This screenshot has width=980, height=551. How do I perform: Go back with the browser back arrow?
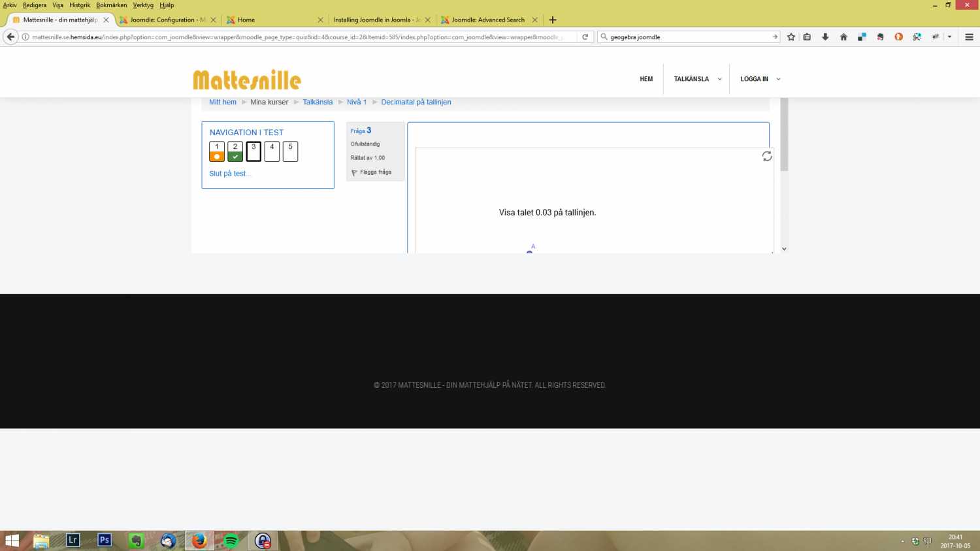point(10,37)
